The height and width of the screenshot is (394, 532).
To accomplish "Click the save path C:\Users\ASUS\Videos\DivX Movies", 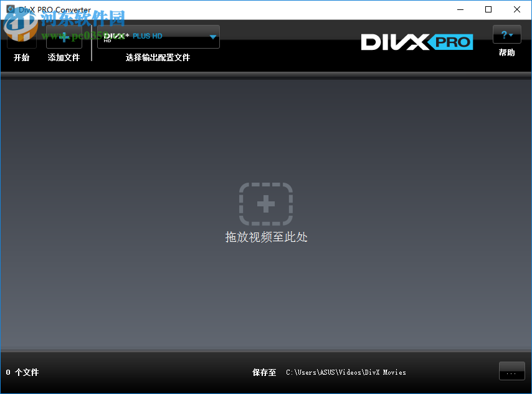I will 345,372.
